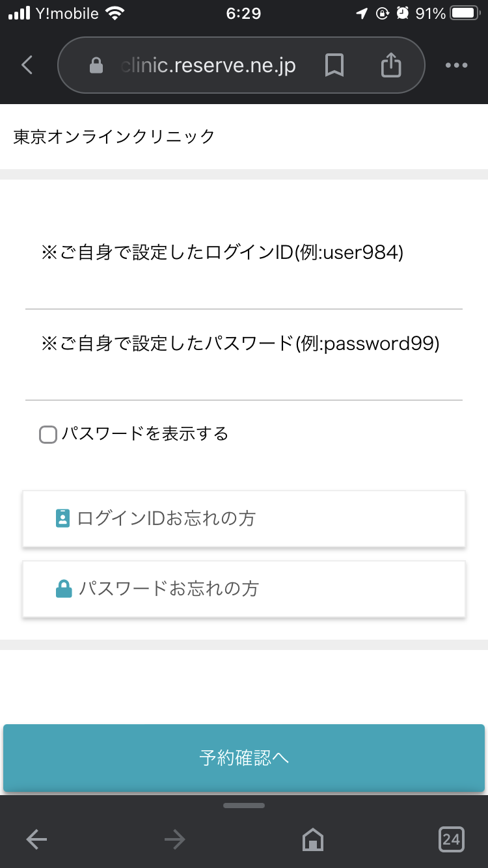This screenshot has width=488, height=868.
Task: Go back using bottom left arrow
Action: tap(36, 840)
